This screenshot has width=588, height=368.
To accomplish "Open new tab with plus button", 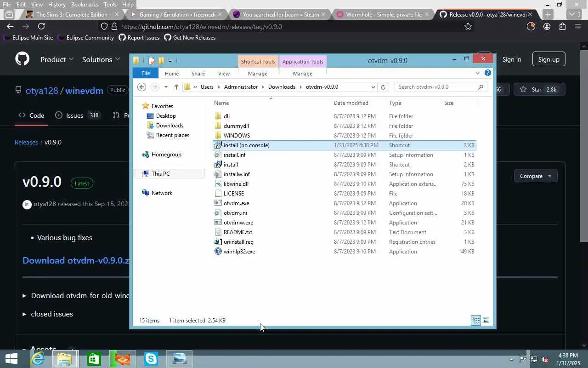I will tap(548, 14).
